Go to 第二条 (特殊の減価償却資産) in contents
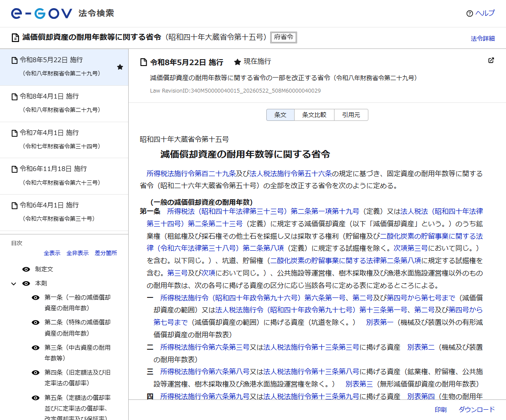This screenshot has width=506, height=420. pos(78,328)
